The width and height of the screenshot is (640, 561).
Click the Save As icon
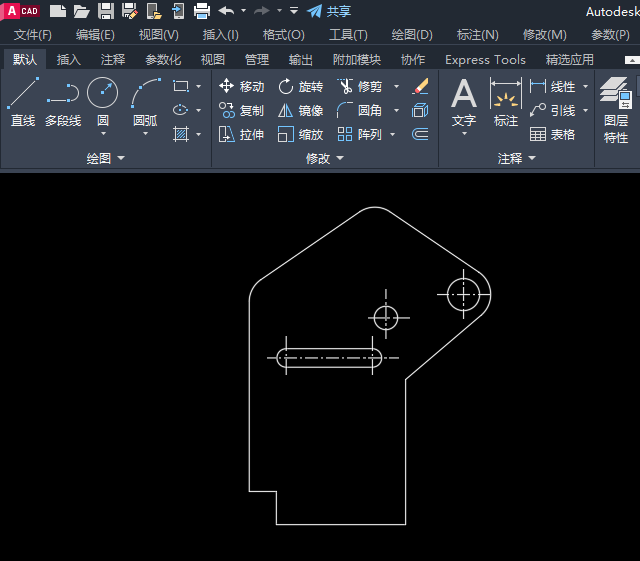(x=130, y=11)
